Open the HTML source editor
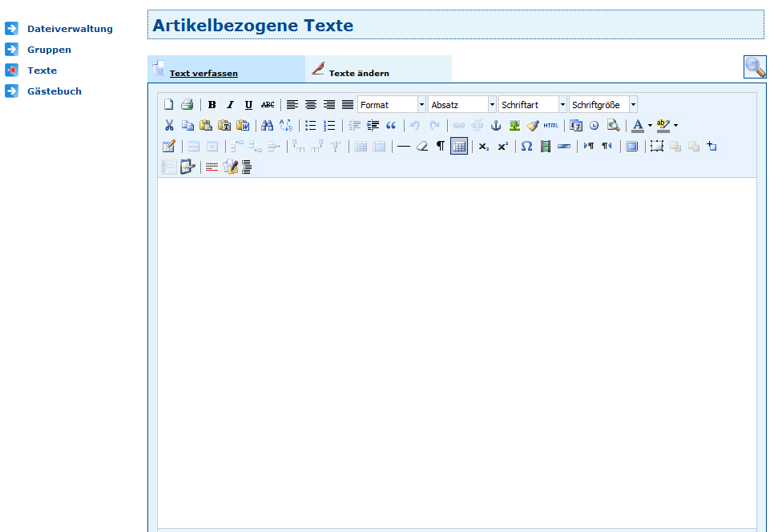 coord(551,125)
